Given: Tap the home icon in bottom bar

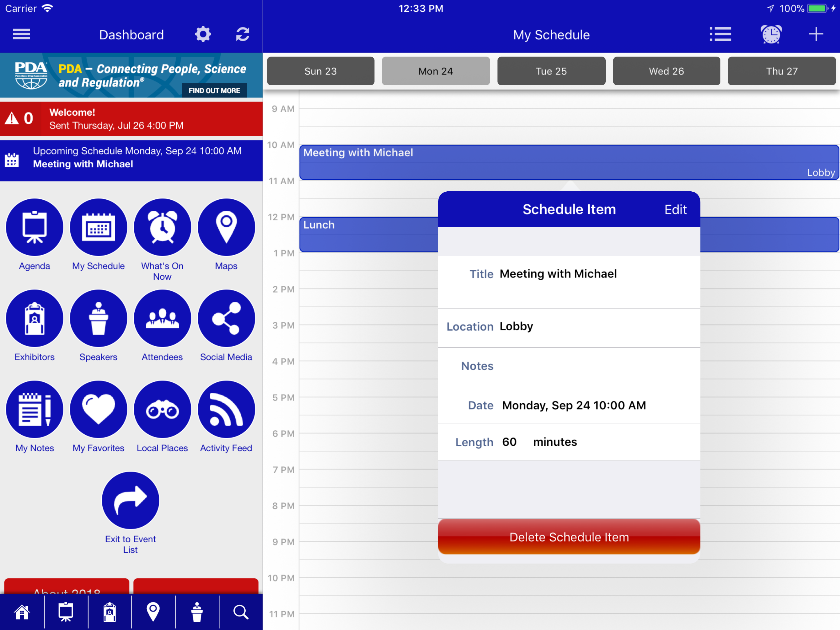Looking at the screenshot, I should click(x=22, y=612).
